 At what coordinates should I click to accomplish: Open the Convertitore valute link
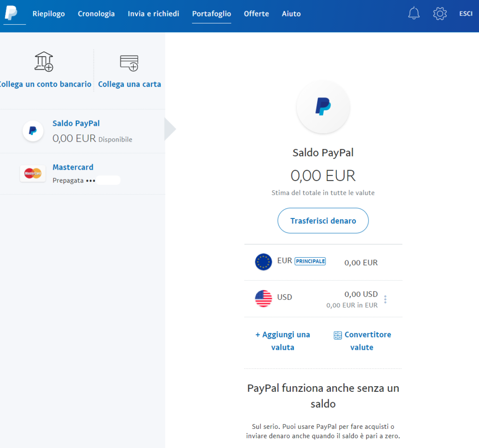click(362, 341)
